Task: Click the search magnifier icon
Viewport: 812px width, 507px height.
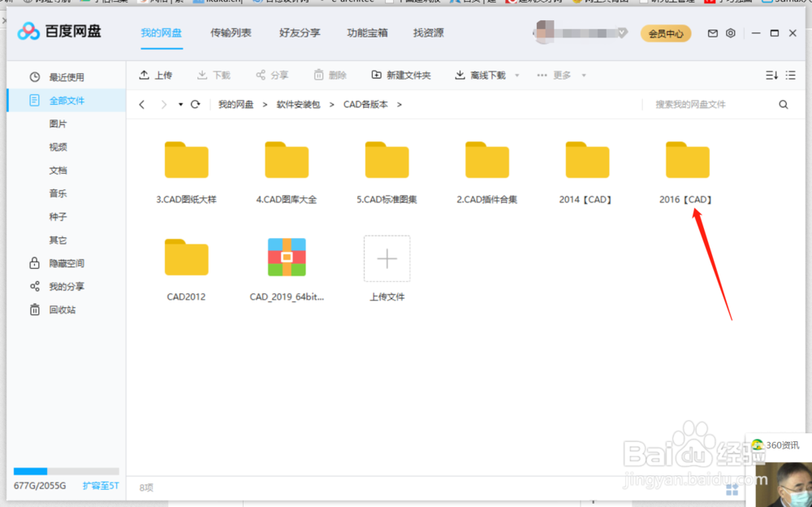Action: (784, 105)
